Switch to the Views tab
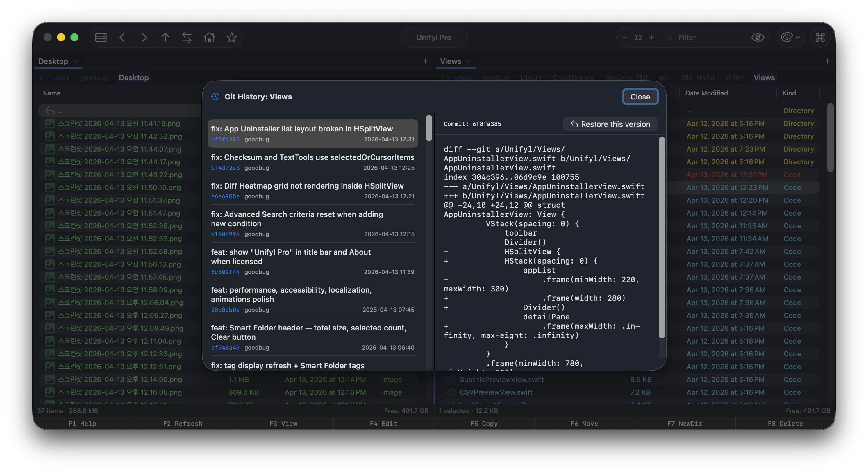This screenshot has height=473, width=868. pos(450,61)
